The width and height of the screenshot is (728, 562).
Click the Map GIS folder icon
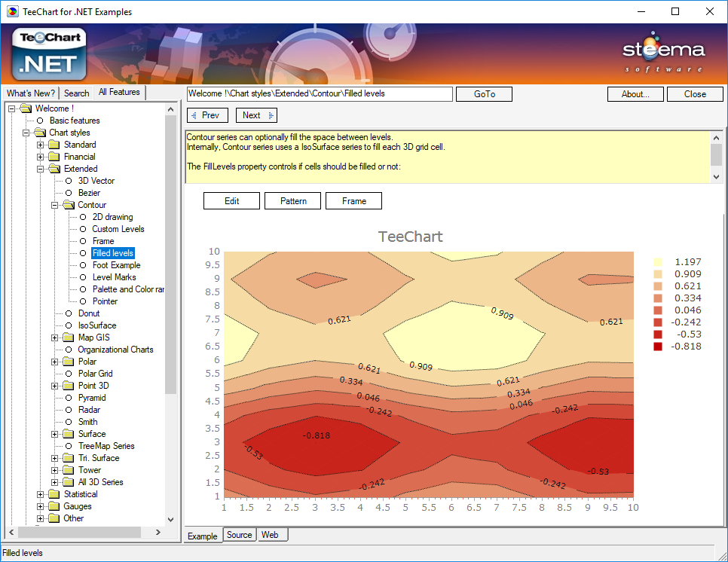point(69,338)
